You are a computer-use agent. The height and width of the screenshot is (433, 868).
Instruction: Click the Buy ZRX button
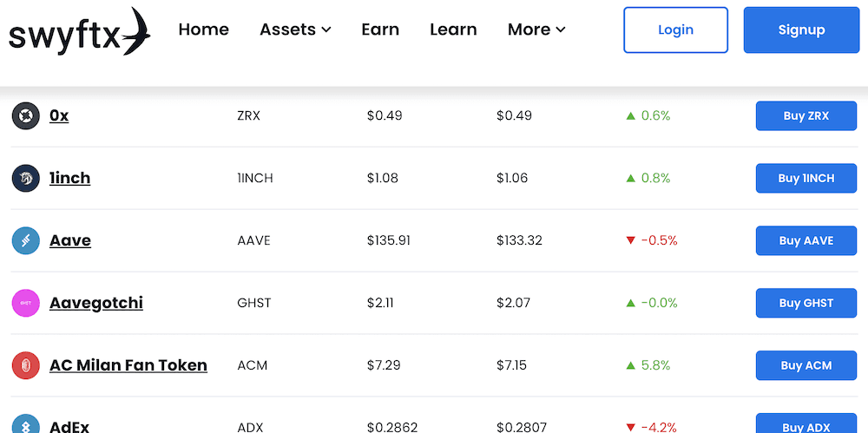pos(806,115)
